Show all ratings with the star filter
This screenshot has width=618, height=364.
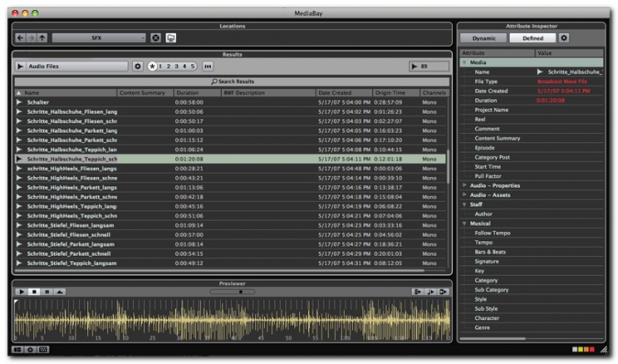[152, 66]
